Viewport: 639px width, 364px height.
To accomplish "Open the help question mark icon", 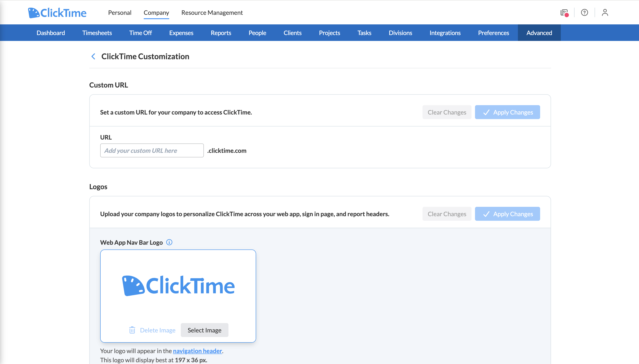I will coord(584,12).
